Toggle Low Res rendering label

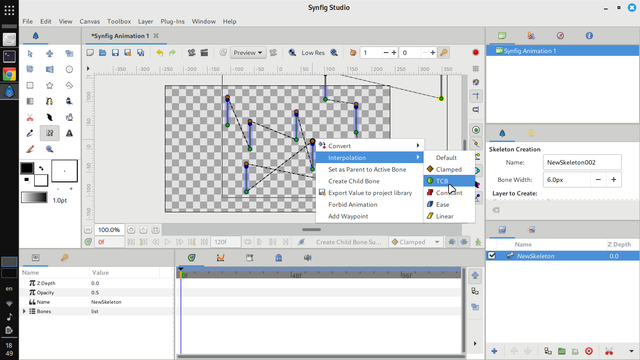[x=313, y=53]
